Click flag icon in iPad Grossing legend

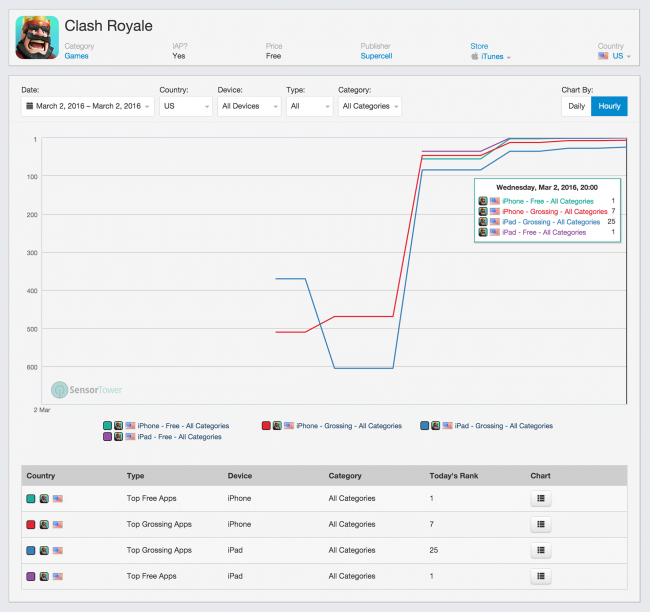click(x=447, y=425)
